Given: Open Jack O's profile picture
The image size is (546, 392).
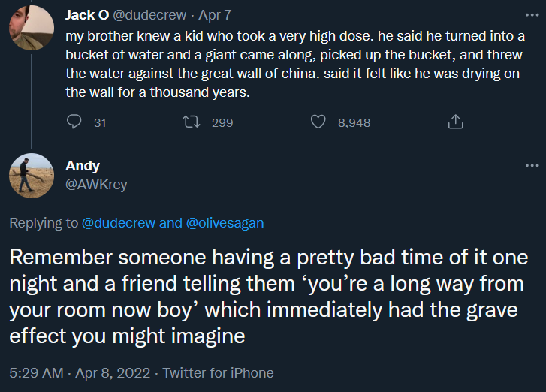Looking at the screenshot, I should pos(30,28).
